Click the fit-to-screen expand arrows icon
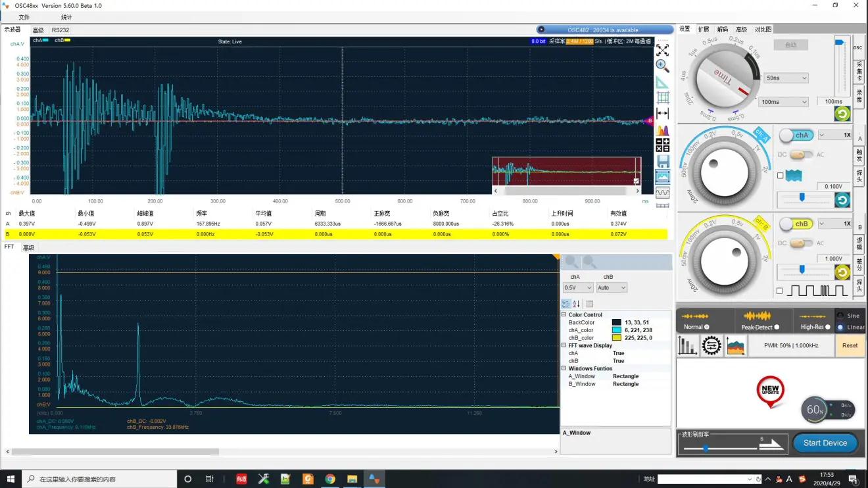 click(x=662, y=50)
